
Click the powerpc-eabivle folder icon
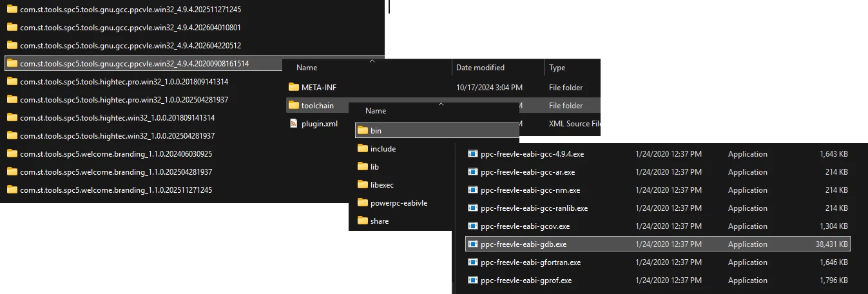tap(362, 202)
